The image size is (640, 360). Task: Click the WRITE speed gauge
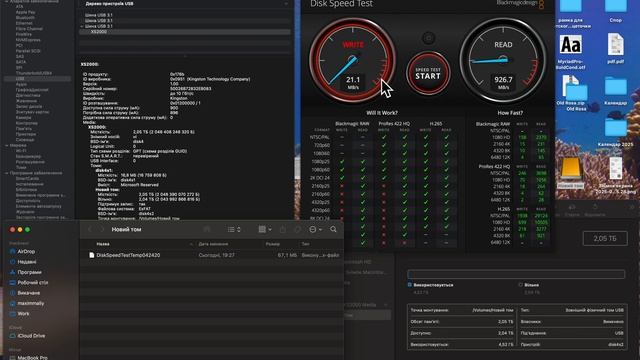(352, 60)
